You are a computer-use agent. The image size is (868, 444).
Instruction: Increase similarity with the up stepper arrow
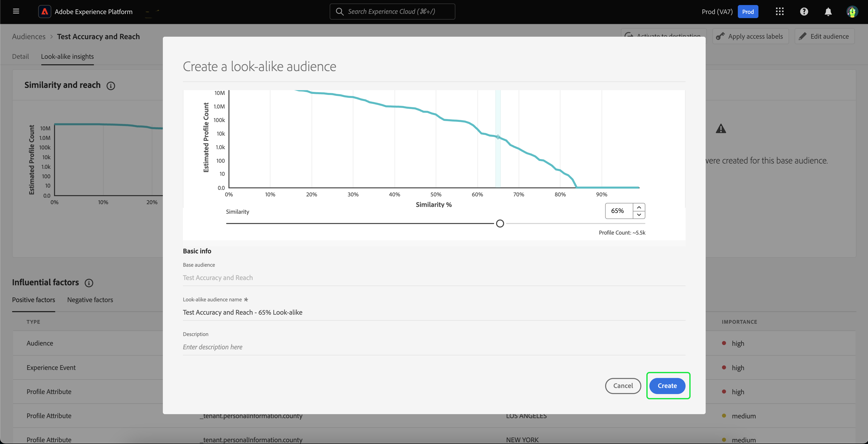click(639, 207)
